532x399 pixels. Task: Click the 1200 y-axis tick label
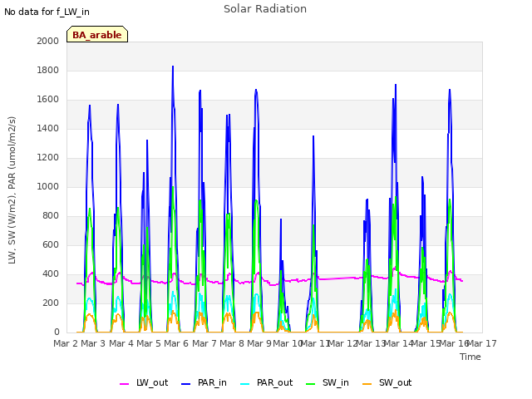pos(48,157)
